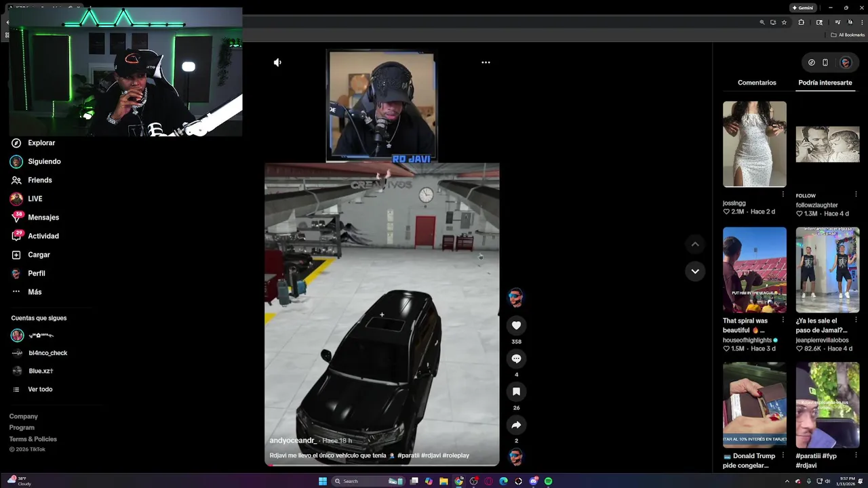This screenshot has height=488, width=868.
Task: Open #paratiii #fyp #rdjavi video thumbnail
Action: (x=827, y=405)
